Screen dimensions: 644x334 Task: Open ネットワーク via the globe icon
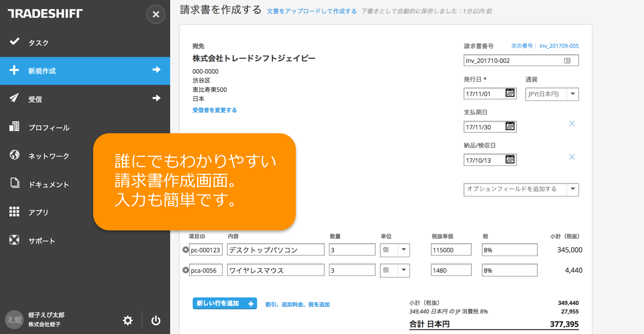(15, 156)
